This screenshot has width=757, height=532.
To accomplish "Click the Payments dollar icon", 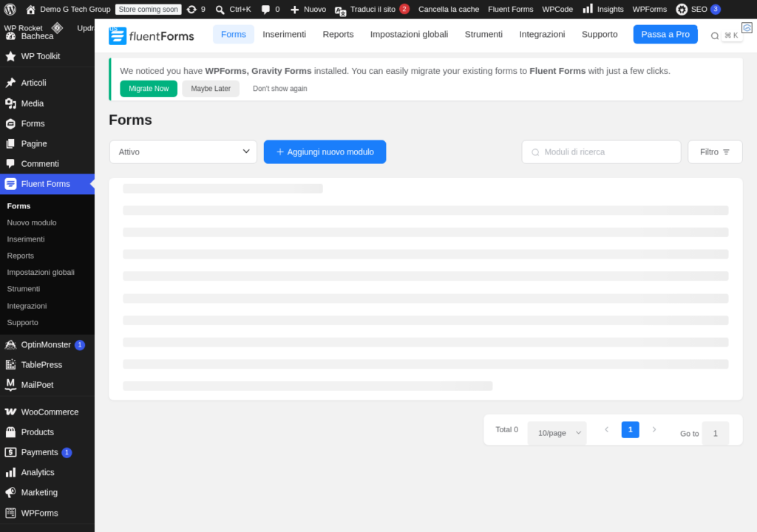I will point(10,452).
